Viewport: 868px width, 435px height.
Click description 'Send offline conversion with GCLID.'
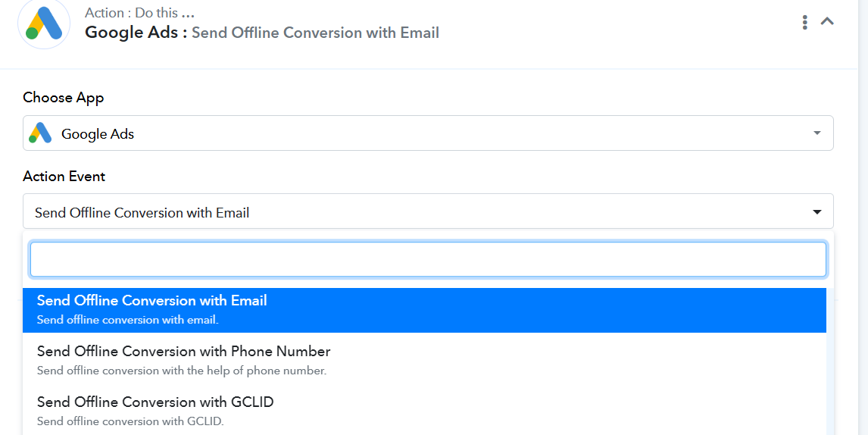[x=130, y=421]
